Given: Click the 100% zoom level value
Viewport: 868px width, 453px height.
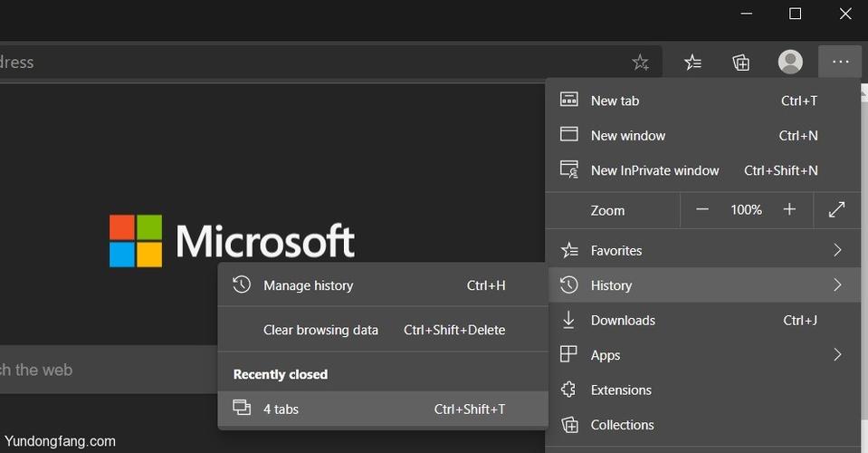Looking at the screenshot, I should tap(746, 210).
